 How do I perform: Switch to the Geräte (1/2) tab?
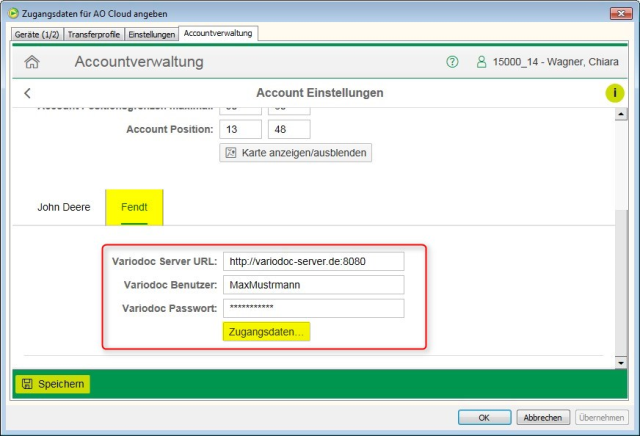[x=36, y=34]
